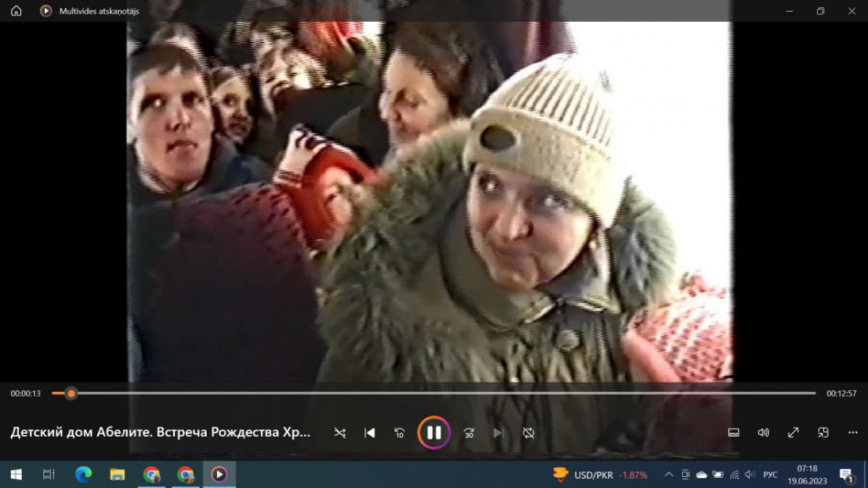Open the player volume control

point(763,433)
